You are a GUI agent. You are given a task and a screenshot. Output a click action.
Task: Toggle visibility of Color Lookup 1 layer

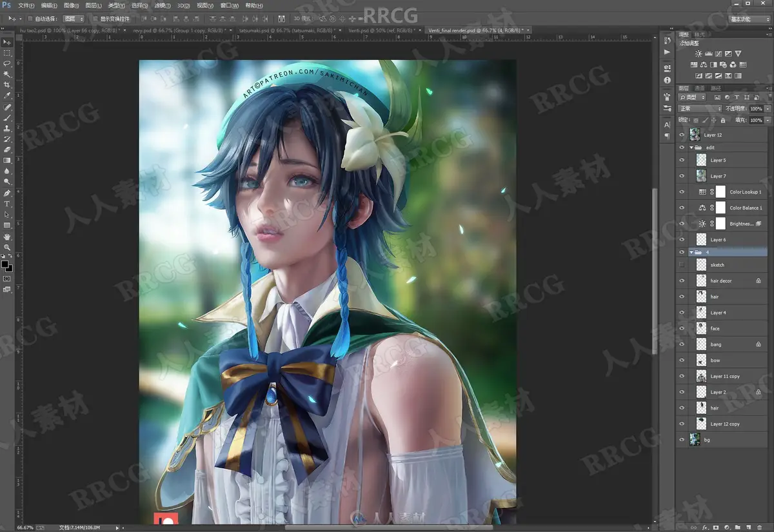(682, 192)
